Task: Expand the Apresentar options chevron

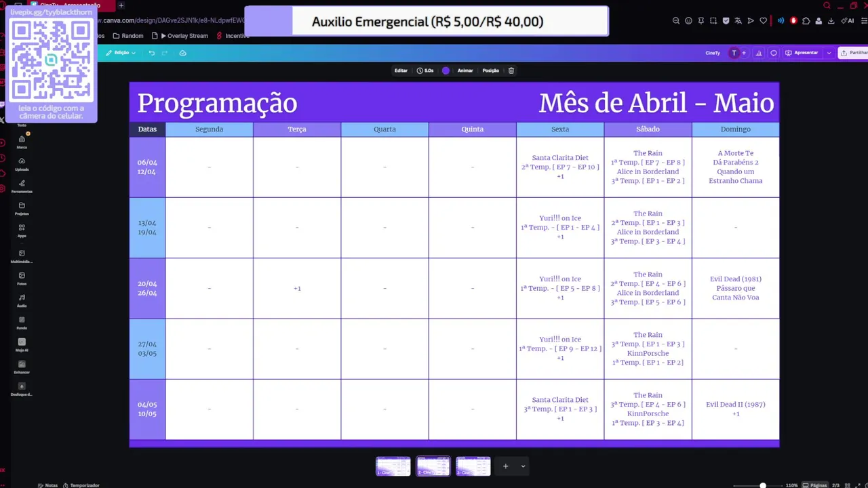Action: pos(829,53)
